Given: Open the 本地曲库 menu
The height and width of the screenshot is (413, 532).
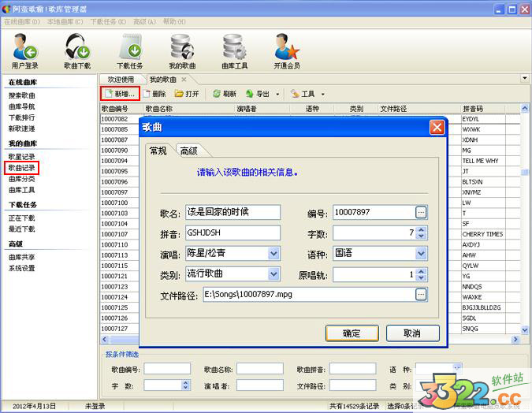Looking at the screenshot, I should pos(65,22).
